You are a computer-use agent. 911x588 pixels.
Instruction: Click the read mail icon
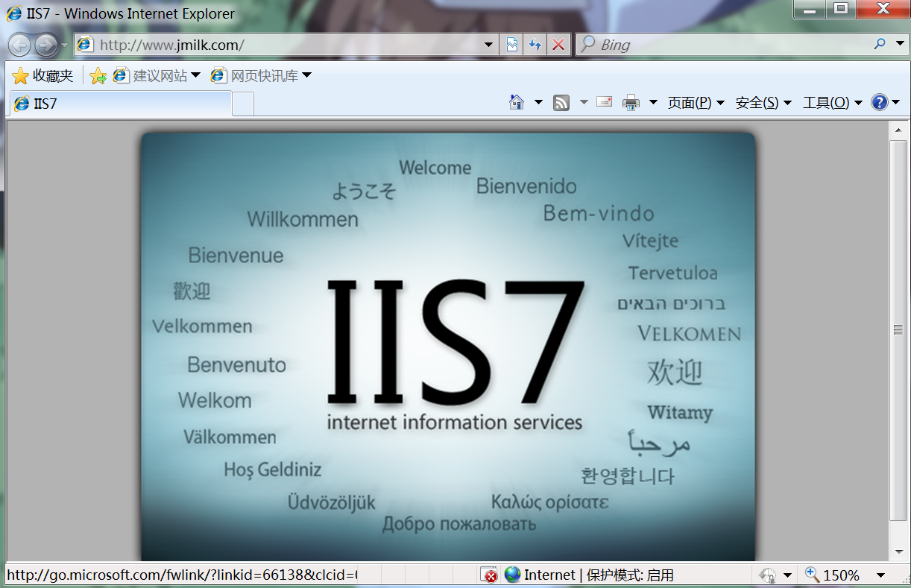point(605,102)
